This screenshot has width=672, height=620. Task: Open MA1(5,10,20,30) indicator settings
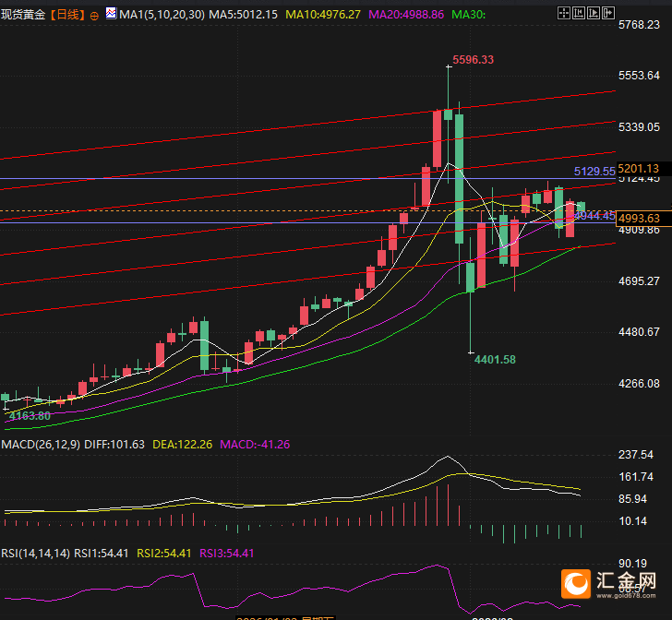click(x=162, y=15)
